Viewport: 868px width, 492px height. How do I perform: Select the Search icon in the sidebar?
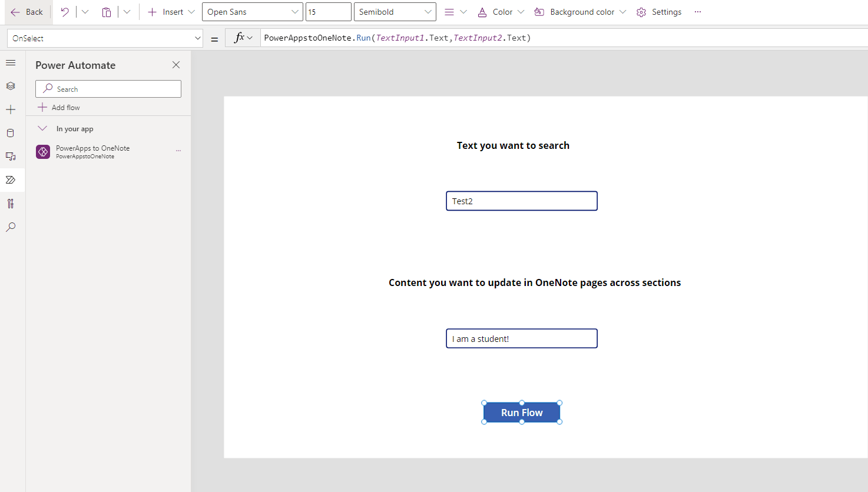point(11,227)
